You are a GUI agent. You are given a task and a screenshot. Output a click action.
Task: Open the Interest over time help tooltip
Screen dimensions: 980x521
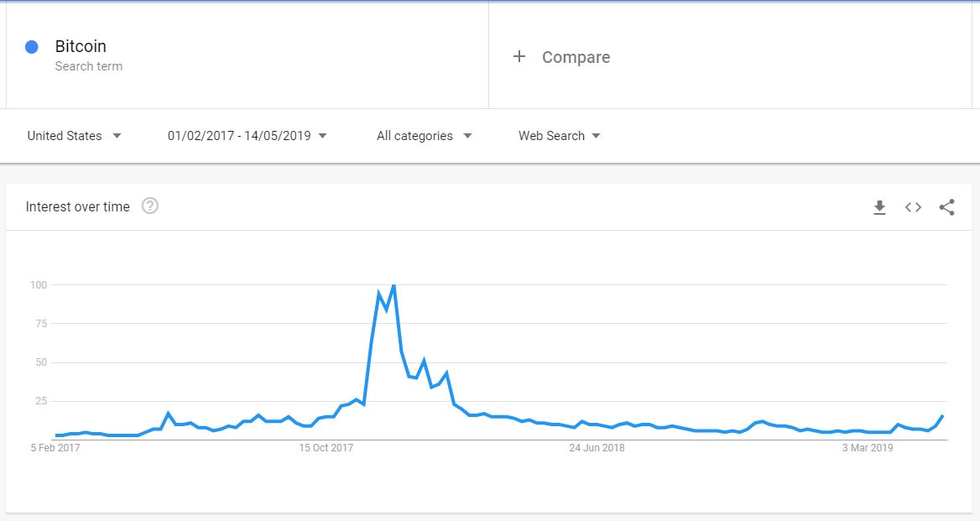151,206
